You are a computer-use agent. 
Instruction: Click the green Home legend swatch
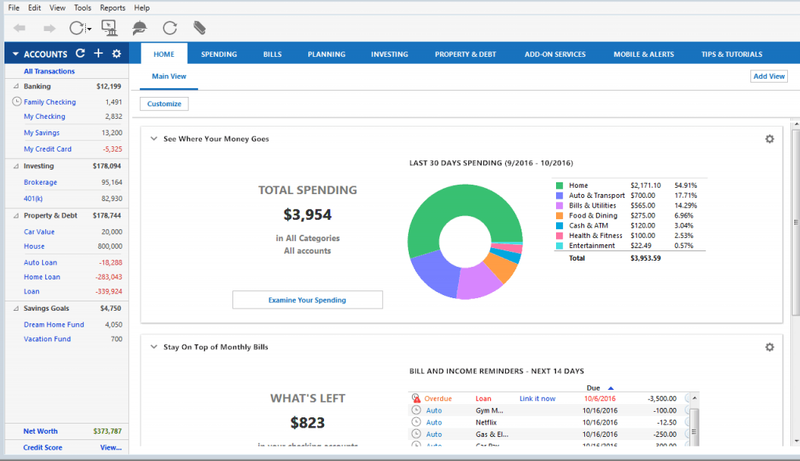coord(559,186)
